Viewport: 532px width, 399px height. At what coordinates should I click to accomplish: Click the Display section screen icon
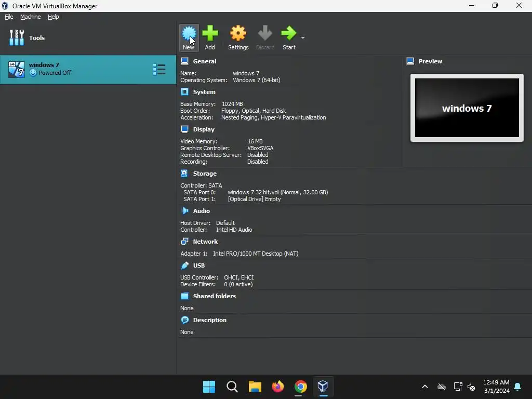click(184, 129)
